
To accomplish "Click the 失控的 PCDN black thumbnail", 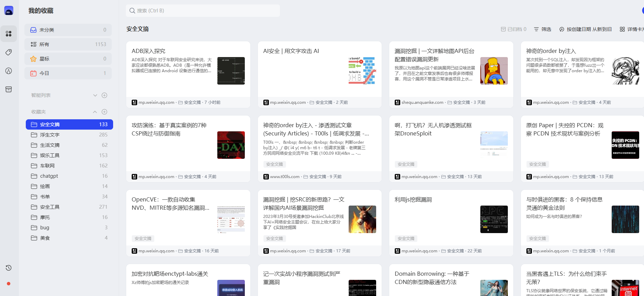I will click(625, 145).
